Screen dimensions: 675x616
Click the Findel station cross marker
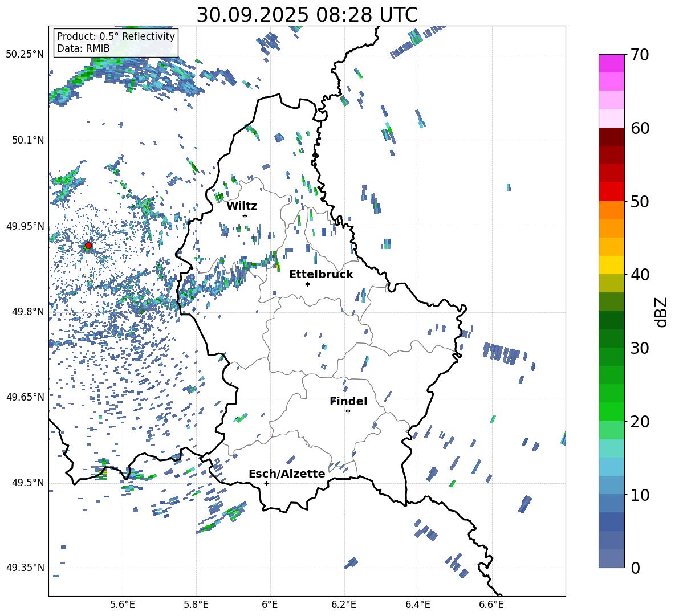348,411
